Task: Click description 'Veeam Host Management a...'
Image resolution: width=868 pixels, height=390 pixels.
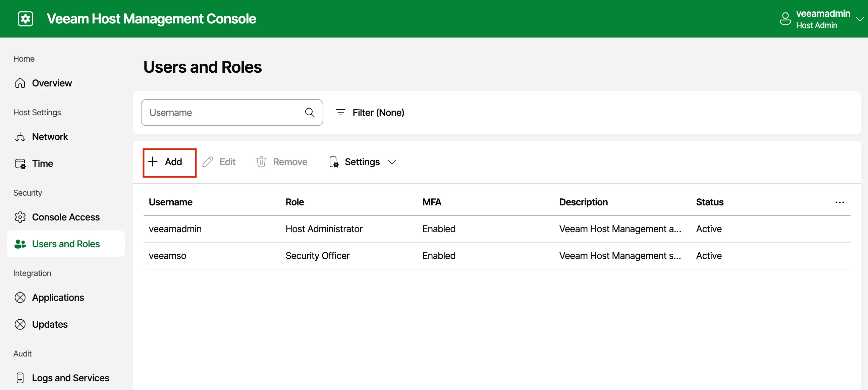Action: tap(620, 229)
